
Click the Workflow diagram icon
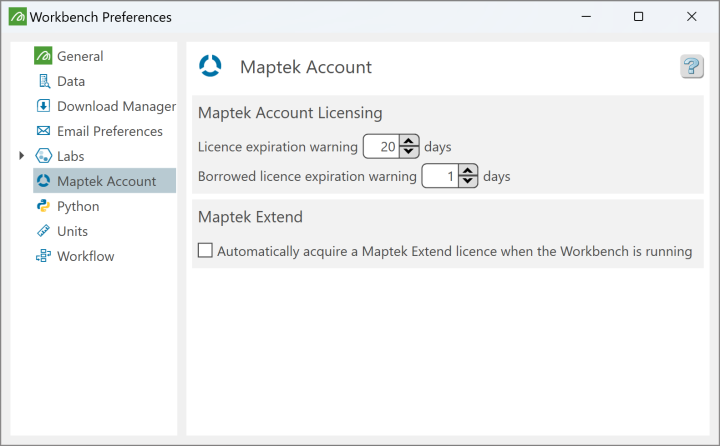43,256
